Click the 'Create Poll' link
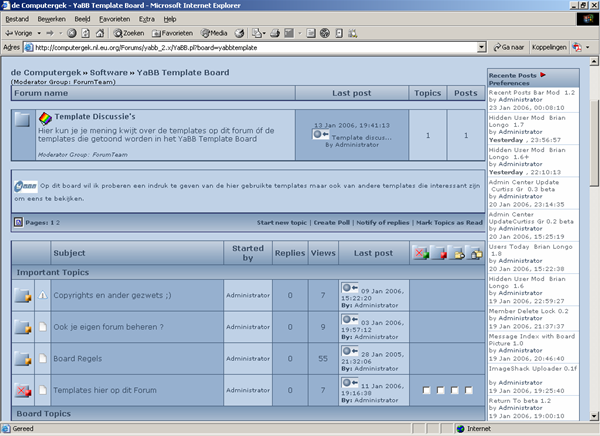600x436 pixels. (331, 222)
